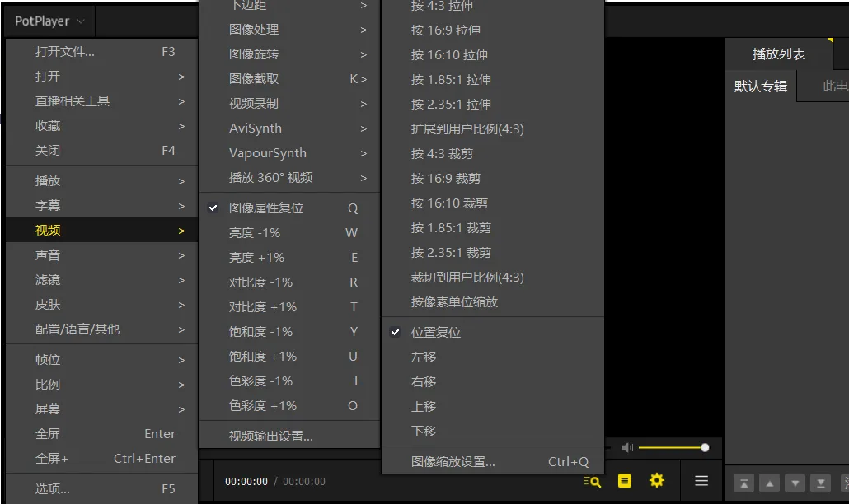Select 饱和度 +1% entry

coord(289,357)
